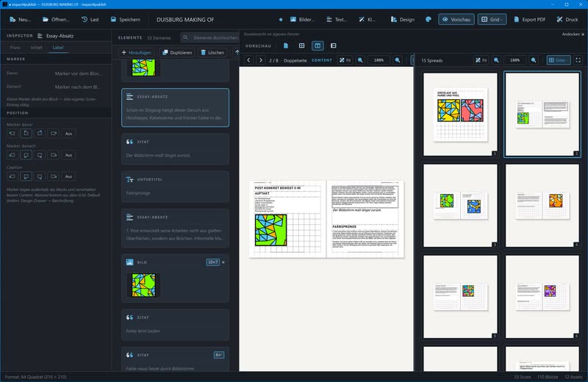The image size is (588, 382).
Task: Switch preview to list layout view icon
Action: click(334, 46)
